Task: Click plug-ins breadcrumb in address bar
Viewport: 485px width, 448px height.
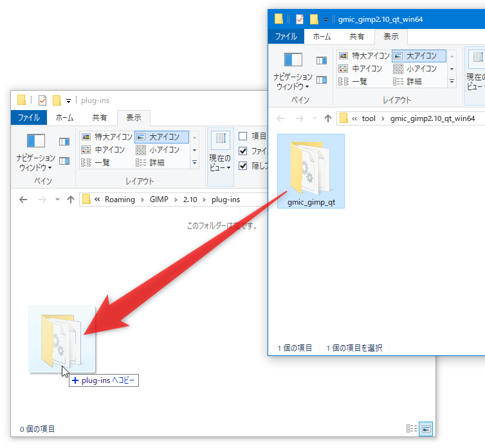Action: click(x=226, y=200)
